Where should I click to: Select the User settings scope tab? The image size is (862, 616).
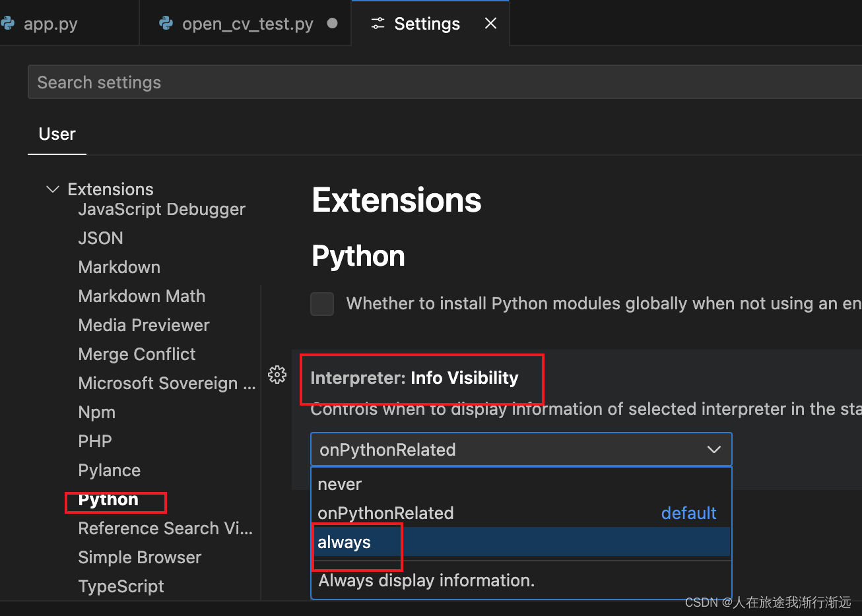[x=57, y=134]
